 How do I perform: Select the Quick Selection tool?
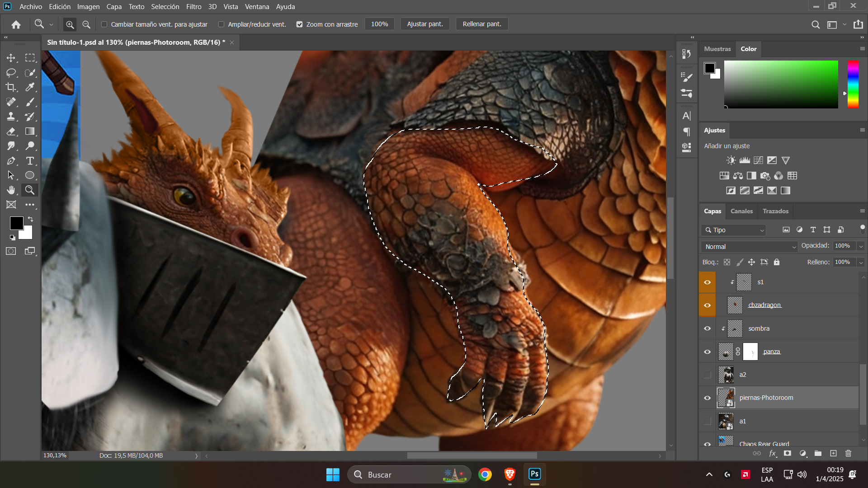30,73
